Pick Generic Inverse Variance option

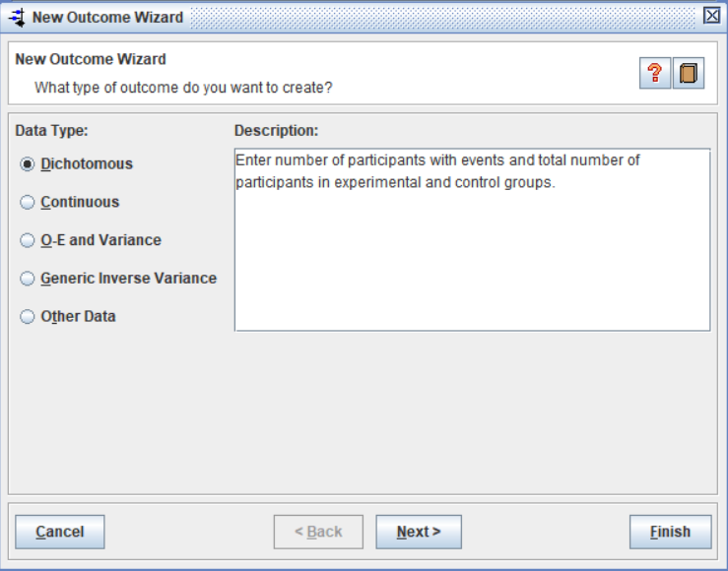[x=28, y=279]
